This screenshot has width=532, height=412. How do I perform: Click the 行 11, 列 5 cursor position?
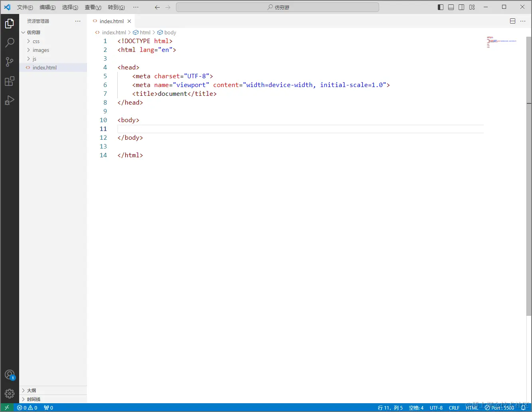pos(390,408)
